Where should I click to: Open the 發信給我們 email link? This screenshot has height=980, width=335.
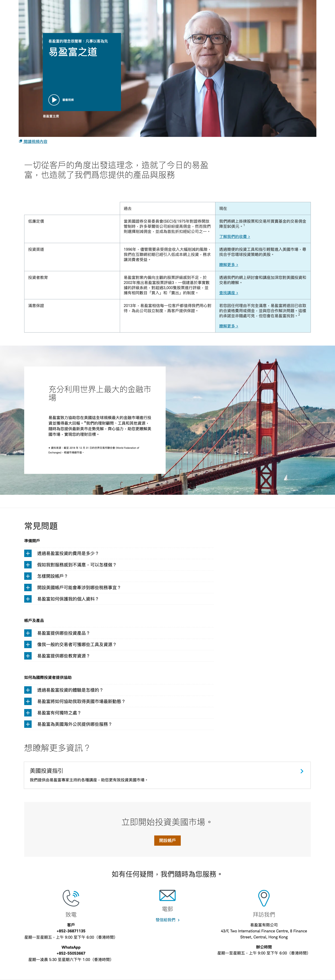[x=167, y=920]
